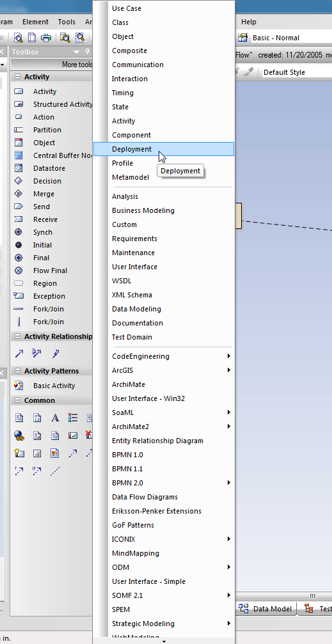Collapse the Activity Patterns section
Viewport: 332px width, 644px height.
18,370
